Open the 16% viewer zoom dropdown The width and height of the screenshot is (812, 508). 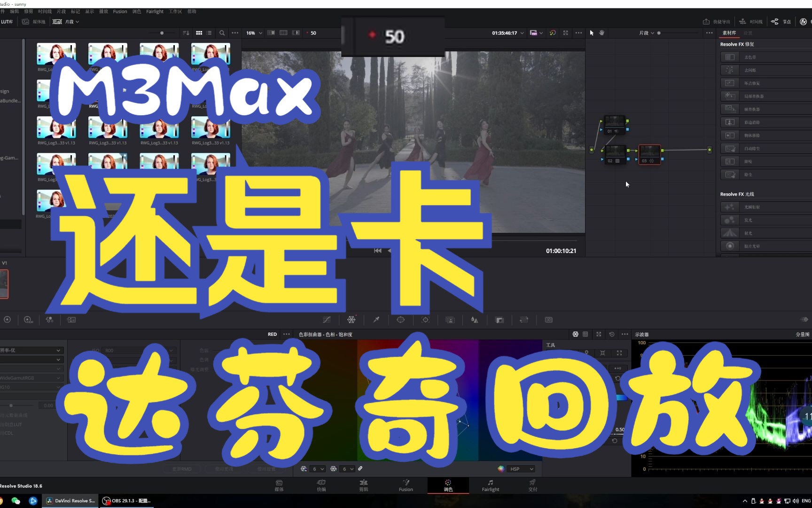(x=254, y=33)
